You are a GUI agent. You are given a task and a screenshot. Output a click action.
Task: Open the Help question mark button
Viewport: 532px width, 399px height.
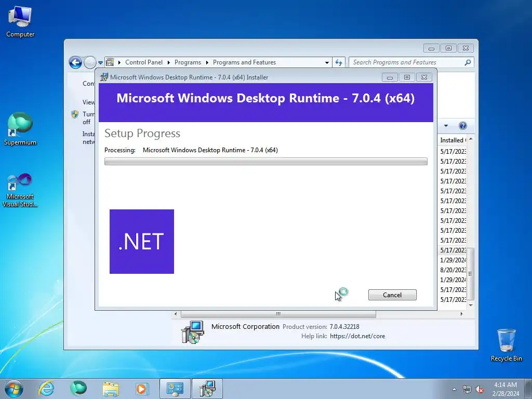click(x=462, y=126)
